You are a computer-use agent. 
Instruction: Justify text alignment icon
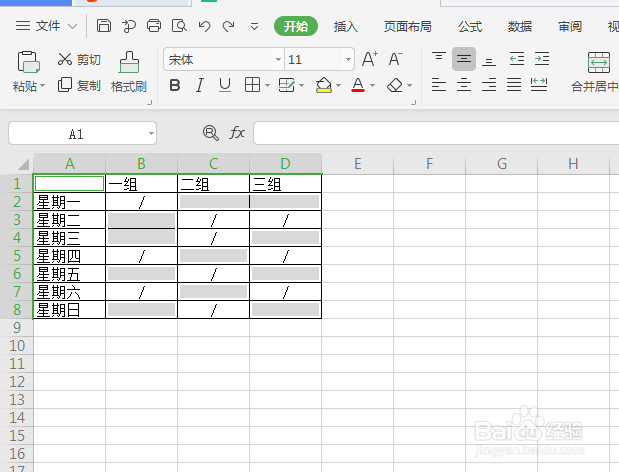pos(514,84)
